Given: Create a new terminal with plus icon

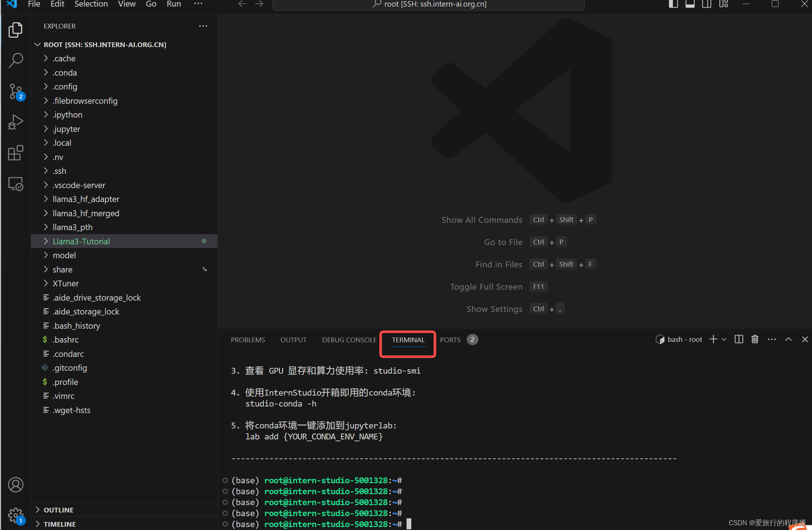Looking at the screenshot, I should click(x=713, y=339).
